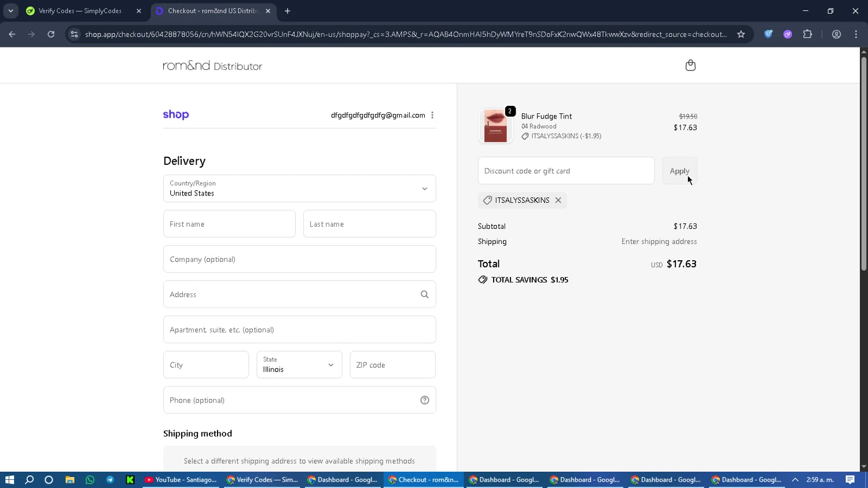Expand the Country/Region dropdown
The height and width of the screenshot is (488, 868).
[x=300, y=188]
